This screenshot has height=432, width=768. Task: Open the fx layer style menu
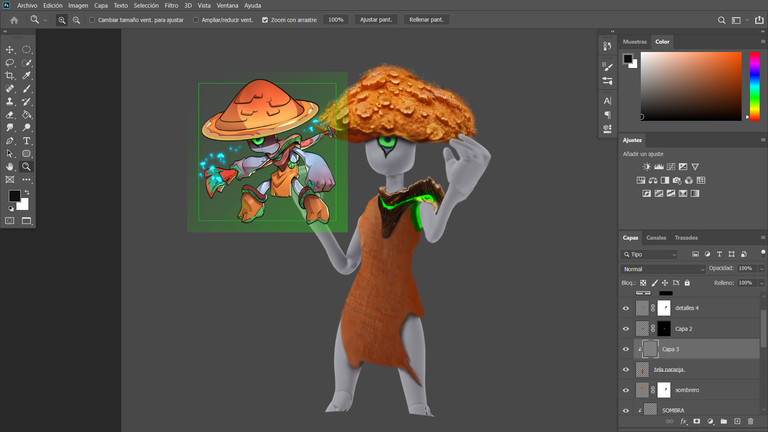pyautogui.click(x=683, y=421)
